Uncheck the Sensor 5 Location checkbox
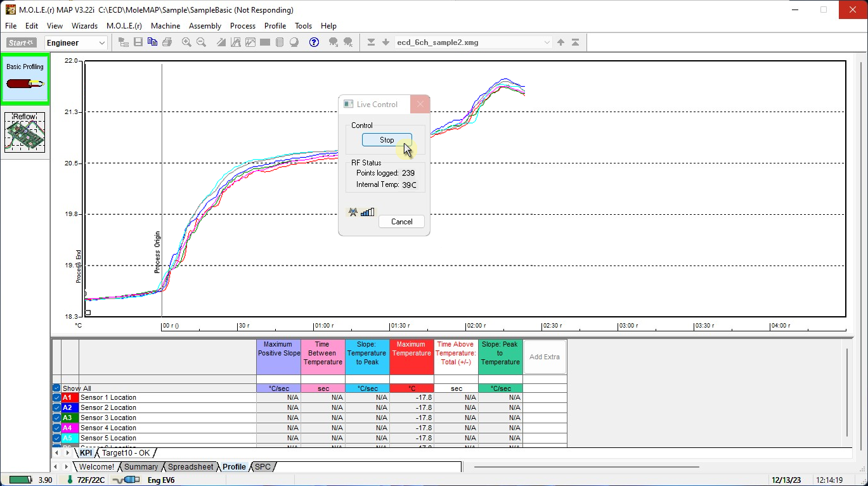 click(x=56, y=438)
